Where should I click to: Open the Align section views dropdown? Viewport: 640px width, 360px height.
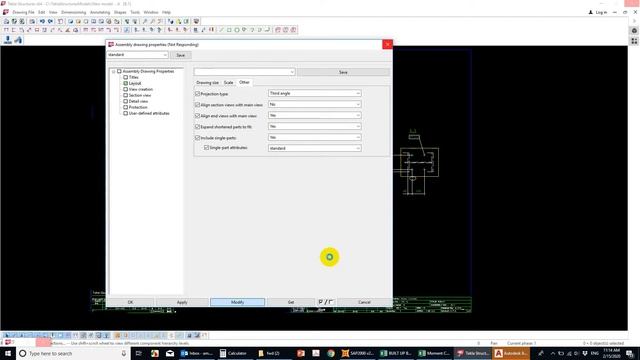[x=314, y=104]
